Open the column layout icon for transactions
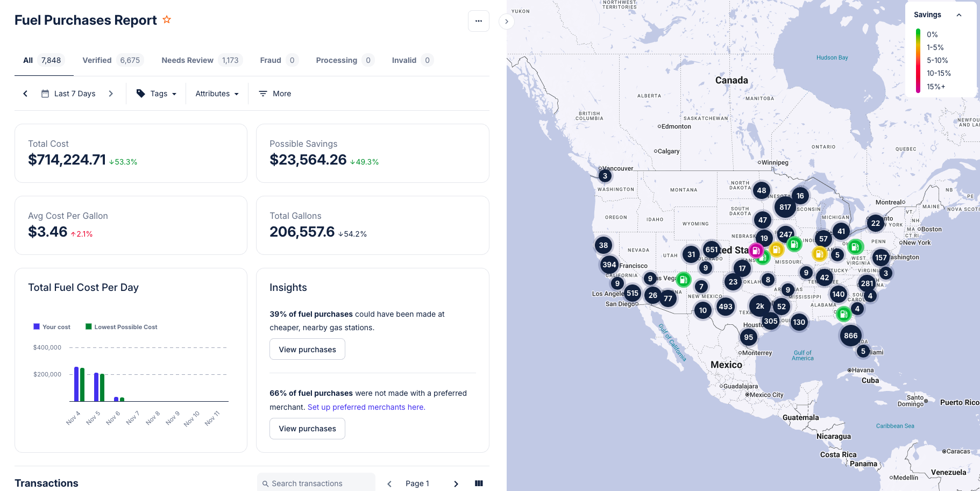Image resolution: width=980 pixels, height=491 pixels. (x=479, y=483)
